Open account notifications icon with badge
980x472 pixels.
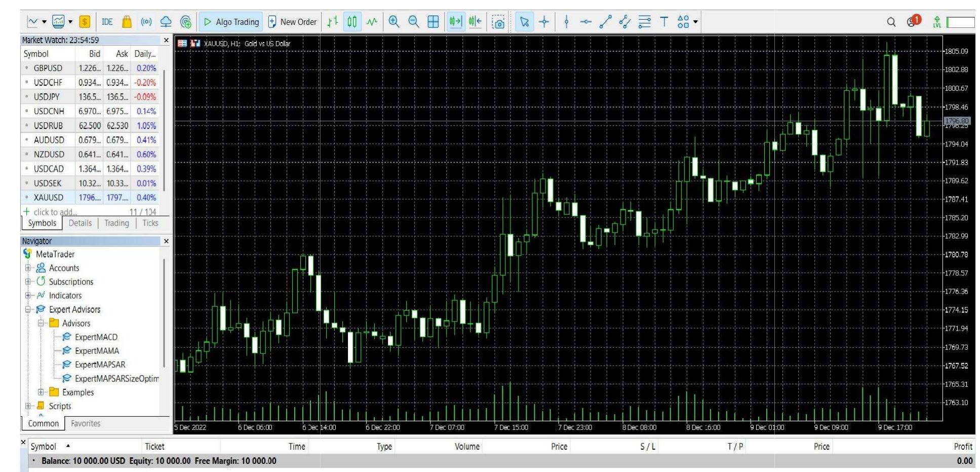(914, 21)
